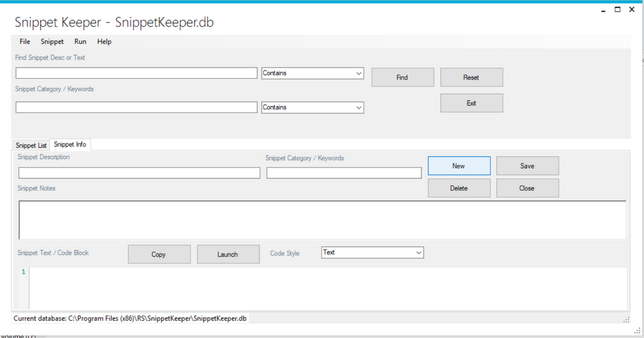Expand the Code Style dropdown
This screenshot has height=338, width=644.
tap(373, 252)
